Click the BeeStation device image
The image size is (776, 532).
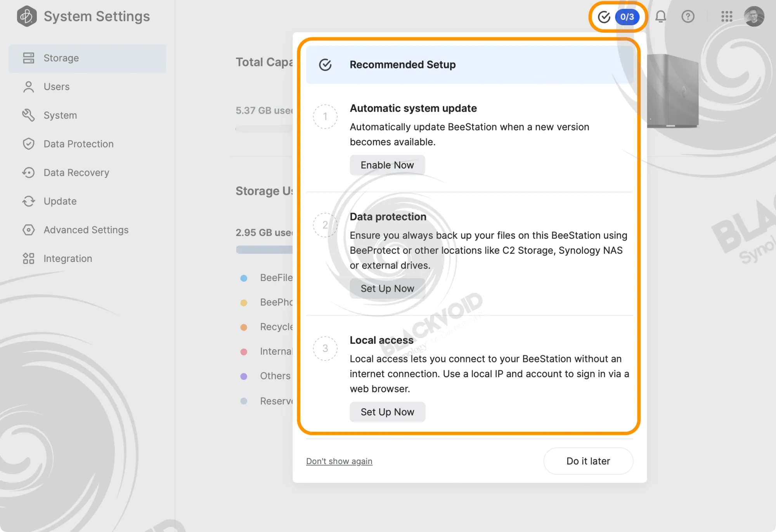672,91
